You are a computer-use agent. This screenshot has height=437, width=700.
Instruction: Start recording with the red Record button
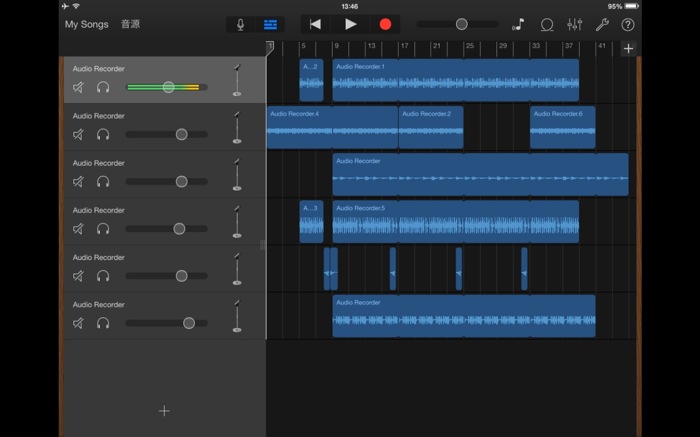point(385,25)
